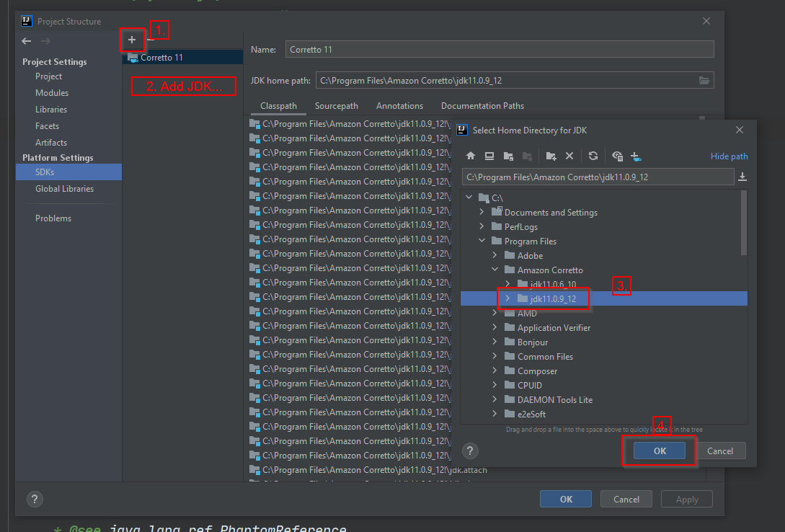Select the jdk.attach classpath entry
Image resolution: width=785 pixels, height=532 pixels.
tap(368, 470)
